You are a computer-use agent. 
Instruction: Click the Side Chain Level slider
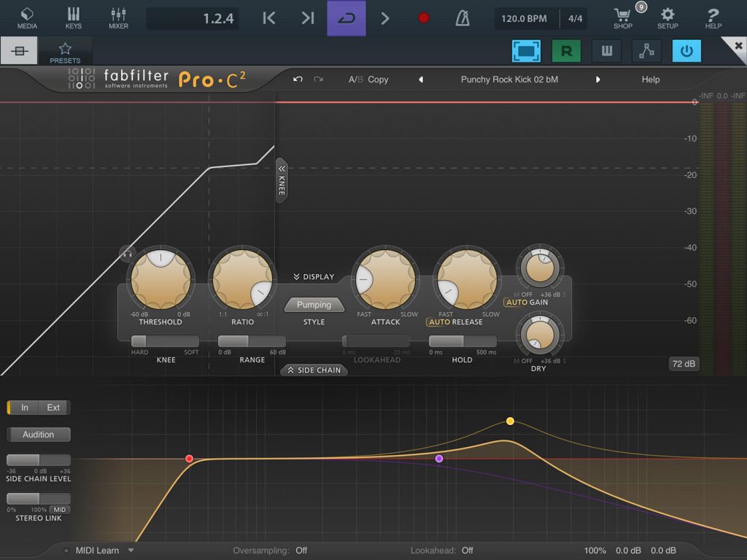tap(39, 459)
